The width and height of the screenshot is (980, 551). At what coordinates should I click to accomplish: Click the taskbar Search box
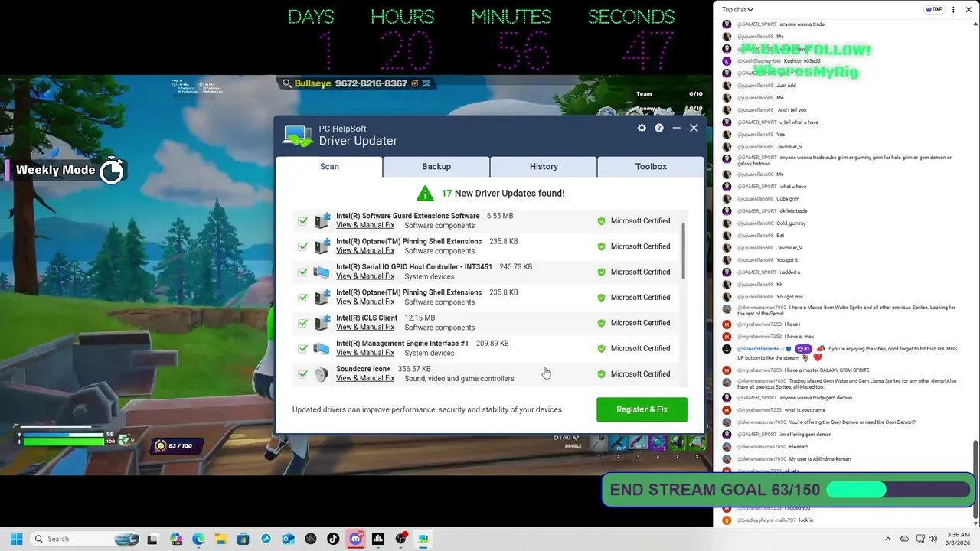pyautogui.click(x=84, y=539)
